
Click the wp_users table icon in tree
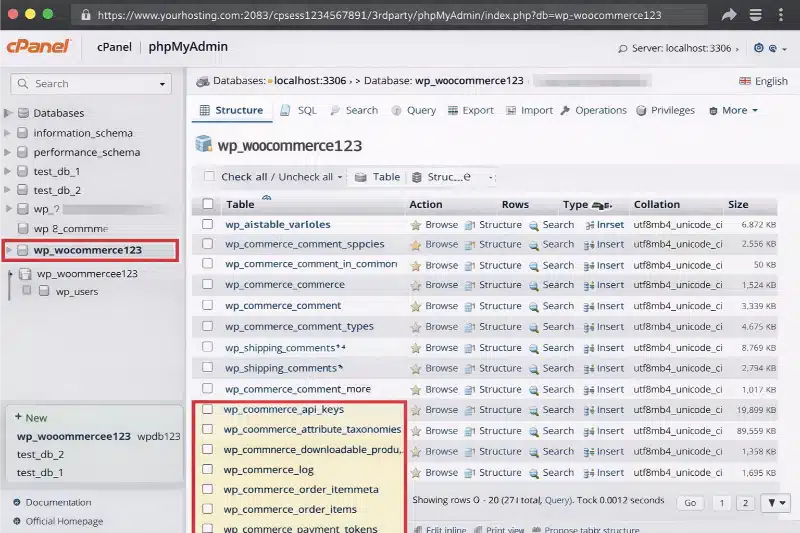[44, 291]
